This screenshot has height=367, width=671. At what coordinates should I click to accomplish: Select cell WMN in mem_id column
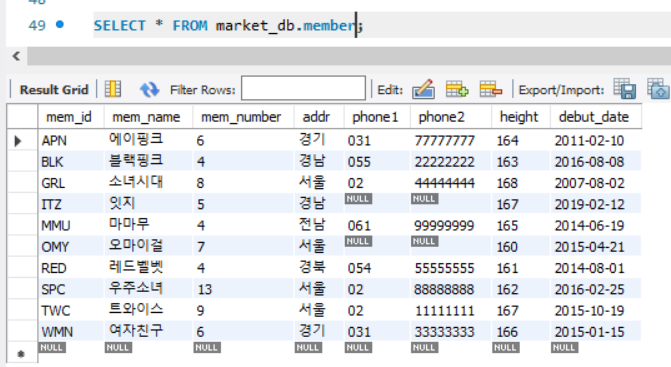71,331
